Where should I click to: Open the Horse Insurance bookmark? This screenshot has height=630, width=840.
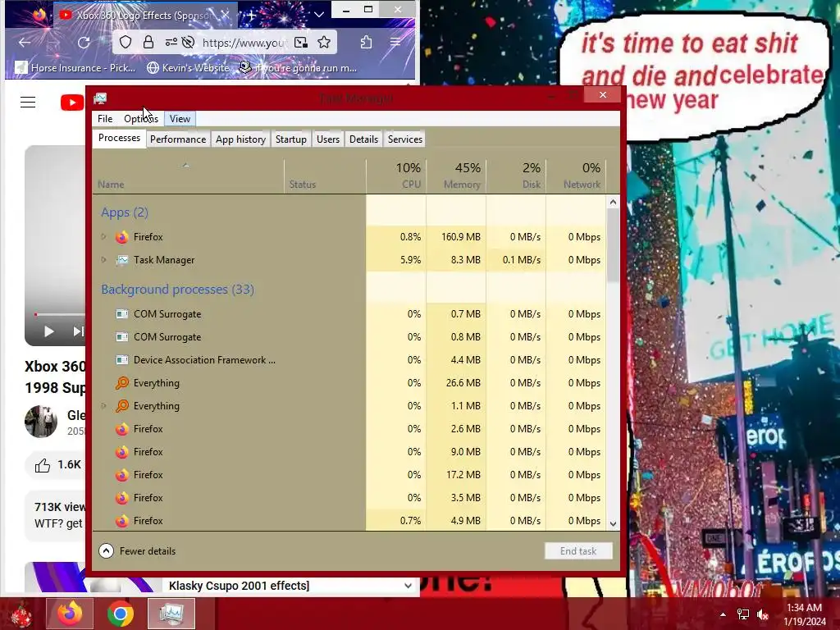pyautogui.click(x=75, y=68)
